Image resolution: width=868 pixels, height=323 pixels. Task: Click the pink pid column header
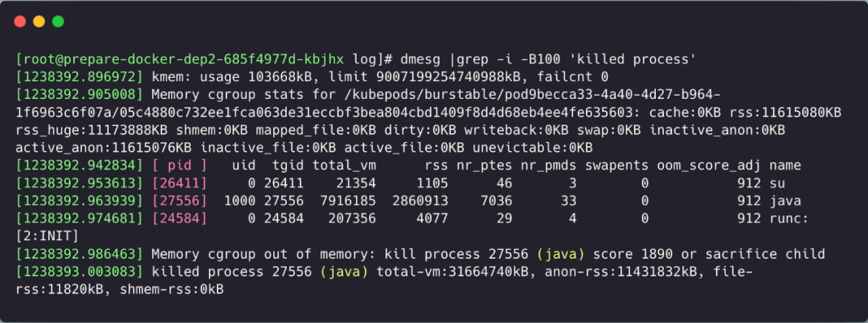pos(179,166)
